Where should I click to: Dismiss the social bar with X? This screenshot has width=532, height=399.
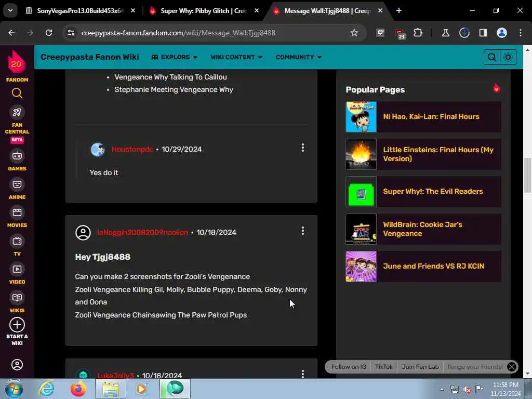512,367
